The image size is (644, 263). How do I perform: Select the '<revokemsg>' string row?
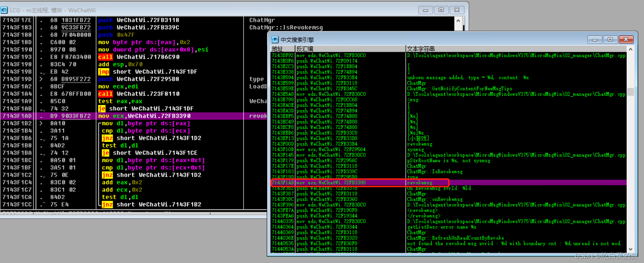[x=449, y=210]
